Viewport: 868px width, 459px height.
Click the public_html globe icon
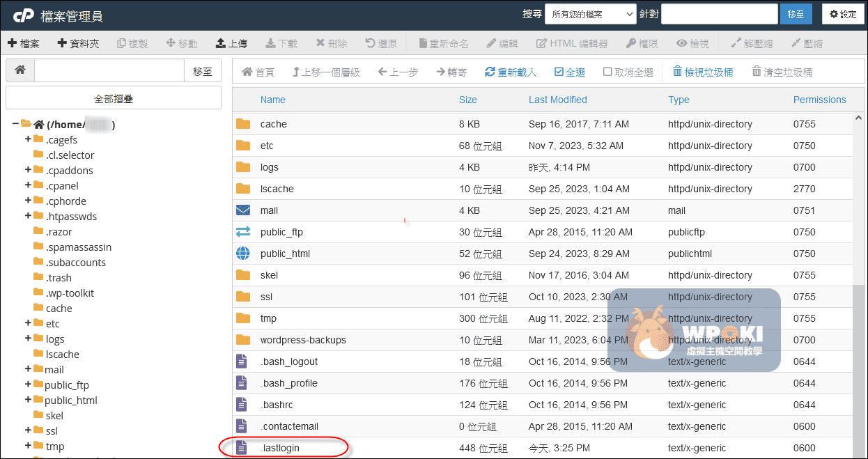pyautogui.click(x=242, y=254)
